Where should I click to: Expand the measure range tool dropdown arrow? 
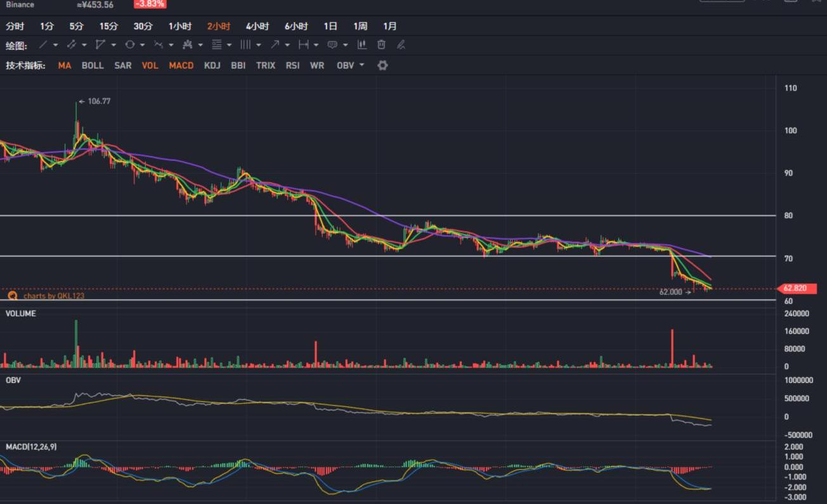(x=316, y=45)
